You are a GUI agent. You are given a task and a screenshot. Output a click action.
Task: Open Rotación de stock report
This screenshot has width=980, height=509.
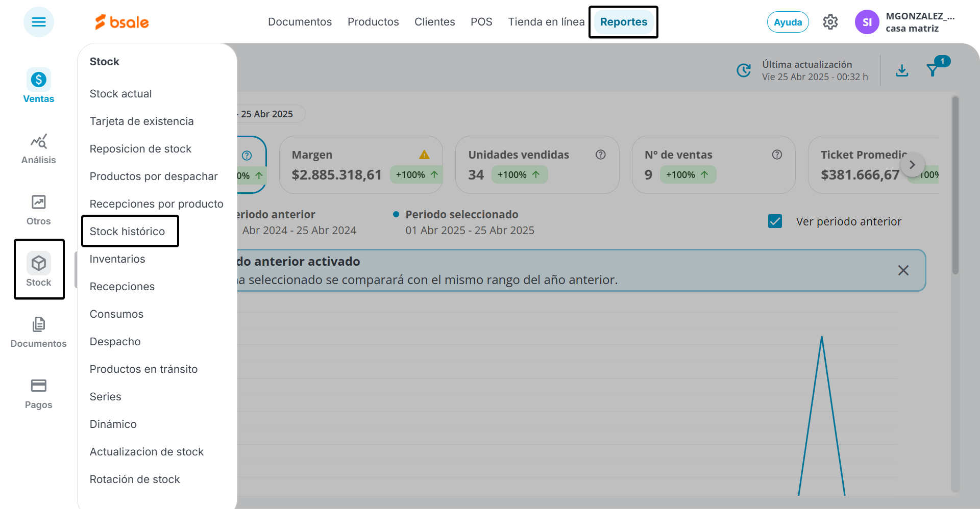tap(135, 479)
